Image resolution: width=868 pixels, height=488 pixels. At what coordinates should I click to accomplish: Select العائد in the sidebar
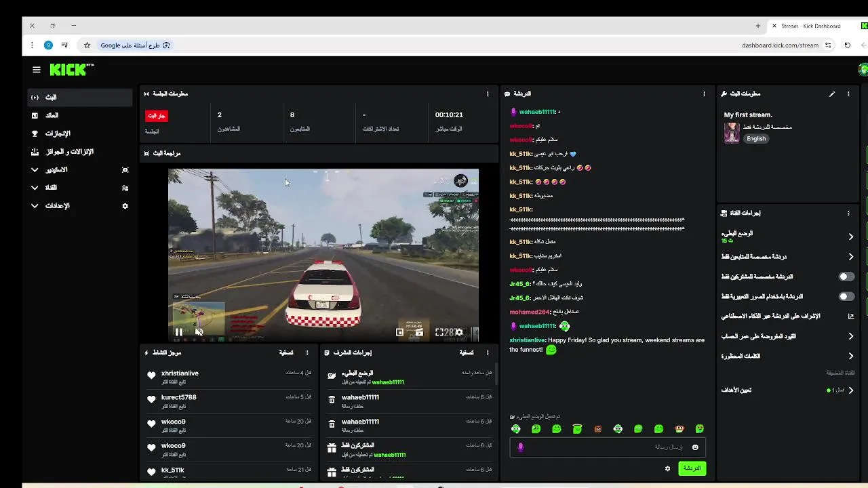click(x=80, y=116)
